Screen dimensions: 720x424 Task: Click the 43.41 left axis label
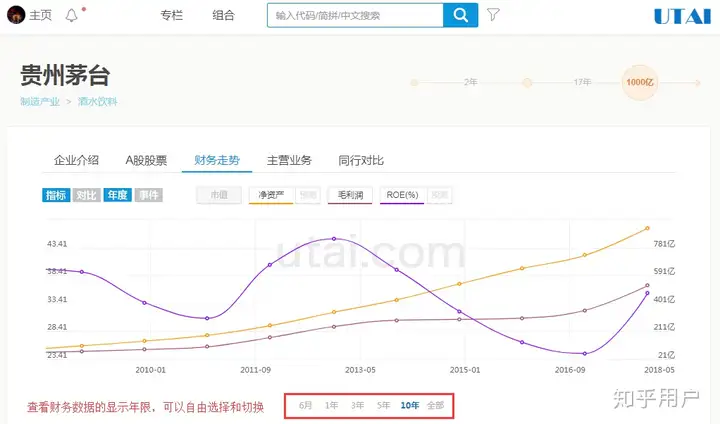click(x=57, y=244)
